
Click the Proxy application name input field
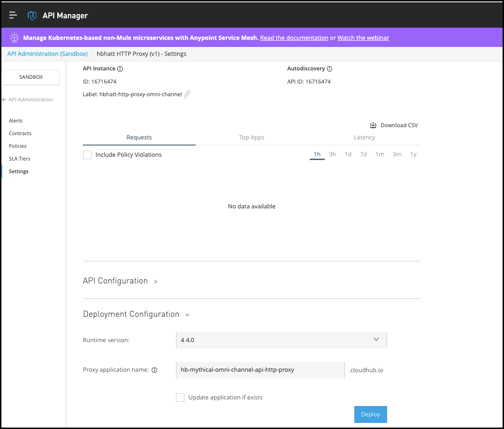(x=260, y=370)
